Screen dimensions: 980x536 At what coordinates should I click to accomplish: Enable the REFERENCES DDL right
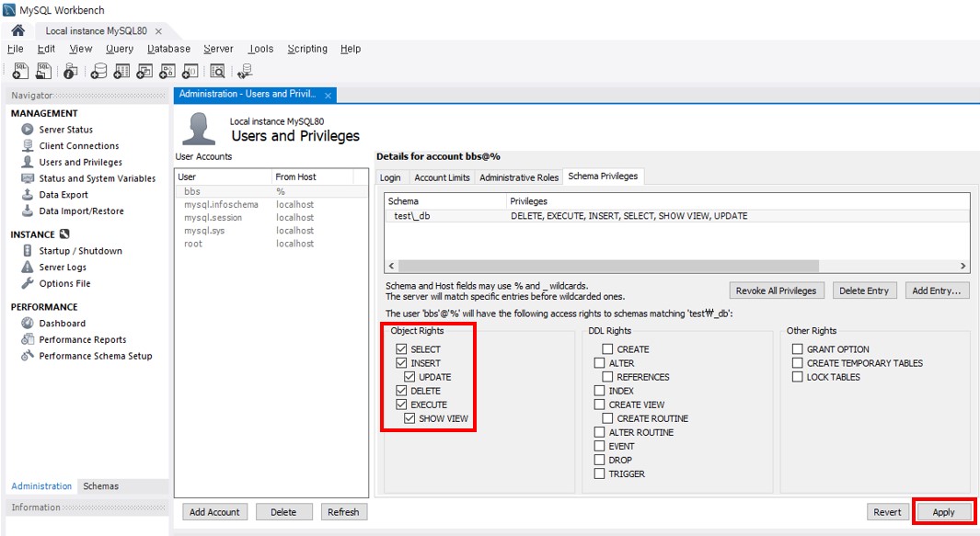coord(607,377)
